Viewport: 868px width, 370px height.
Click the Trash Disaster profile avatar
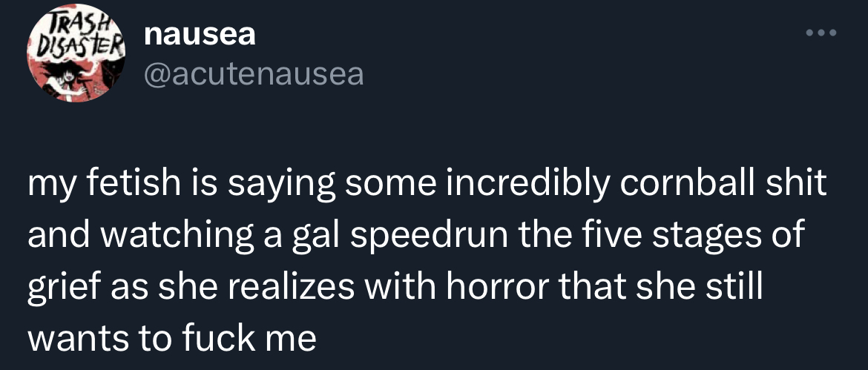[x=77, y=58]
